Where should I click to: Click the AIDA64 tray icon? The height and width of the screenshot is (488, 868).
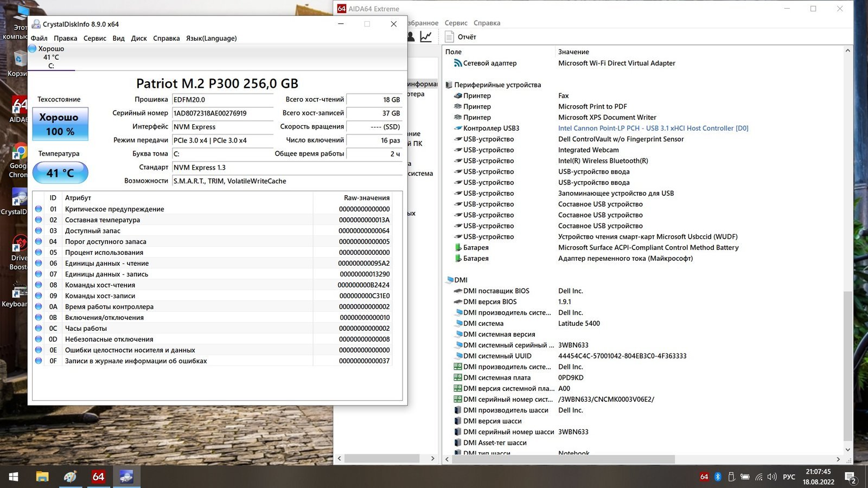[704, 477]
